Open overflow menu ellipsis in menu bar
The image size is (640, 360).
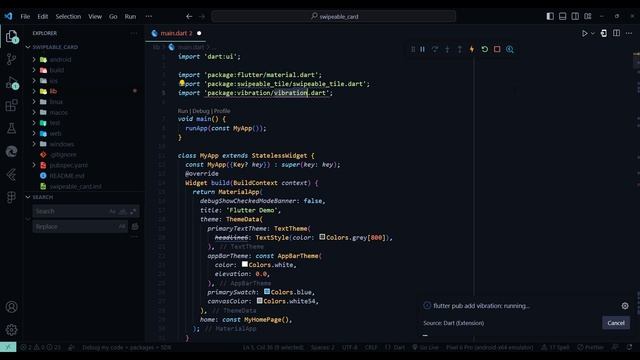(x=149, y=16)
